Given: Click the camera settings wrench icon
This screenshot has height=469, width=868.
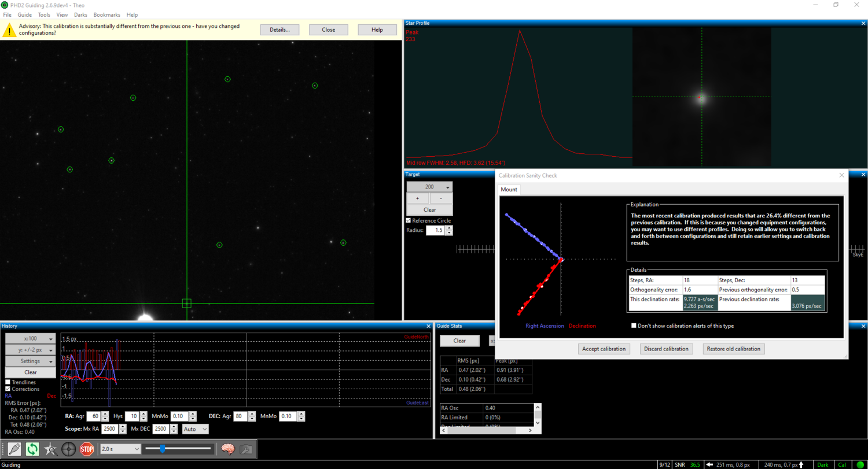Looking at the screenshot, I should coord(245,449).
